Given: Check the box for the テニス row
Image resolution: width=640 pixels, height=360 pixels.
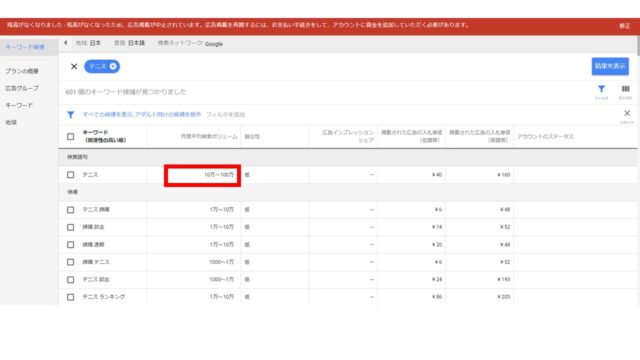Looking at the screenshot, I should pos(71,175).
